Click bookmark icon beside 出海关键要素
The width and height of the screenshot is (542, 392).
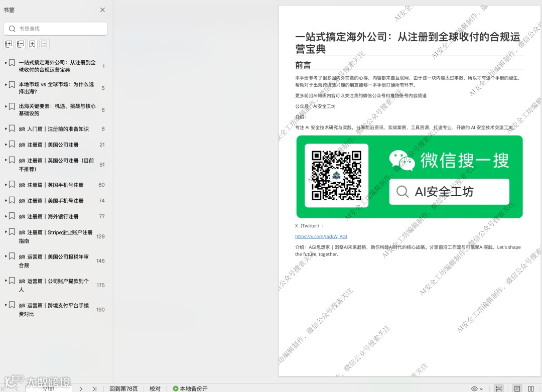[x=12, y=106]
